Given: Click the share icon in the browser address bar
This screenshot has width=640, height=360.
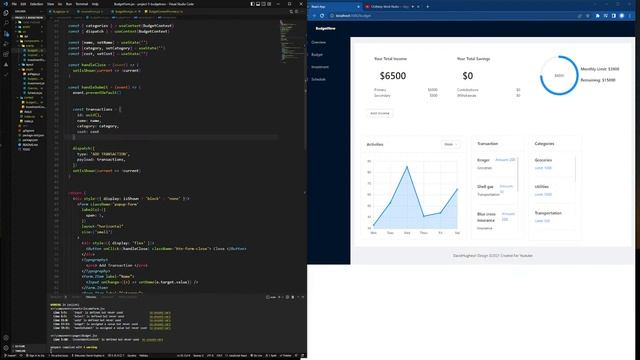Looking at the screenshot, I should pyautogui.click(x=580, y=16).
